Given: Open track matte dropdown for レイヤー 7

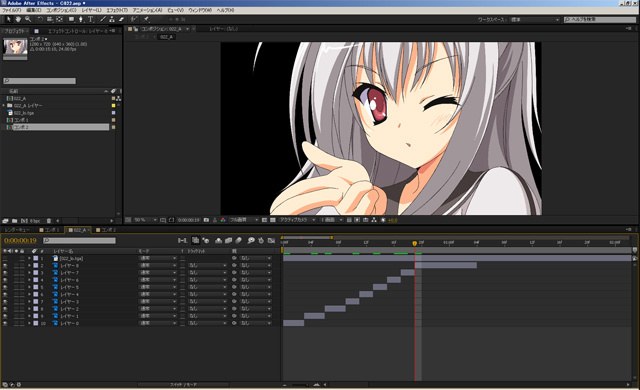Looking at the screenshot, I should coord(207,273).
